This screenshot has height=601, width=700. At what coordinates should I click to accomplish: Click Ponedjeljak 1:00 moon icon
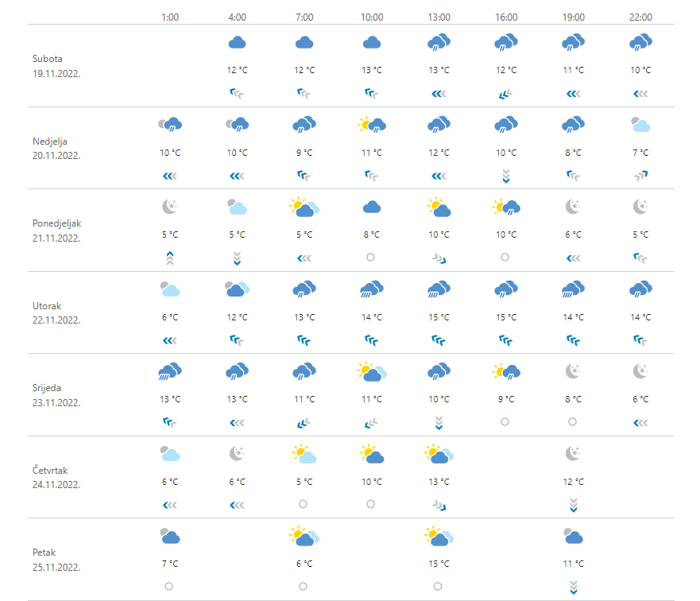click(169, 207)
